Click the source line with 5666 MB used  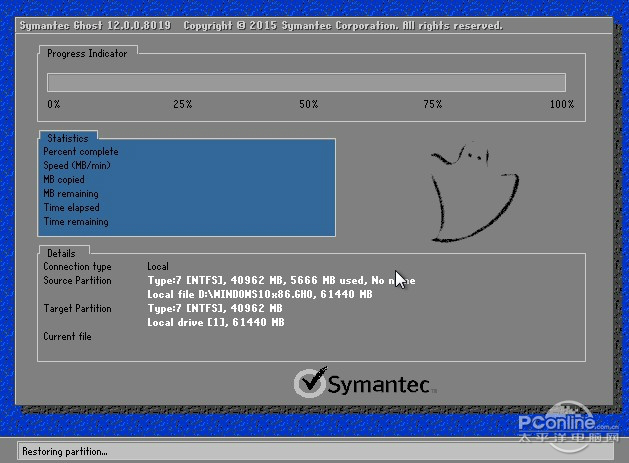click(281, 280)
